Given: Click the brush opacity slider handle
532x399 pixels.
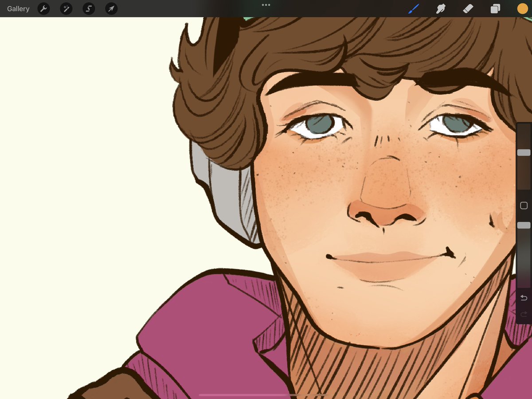Looking at the screenshot, I should [524, 225].
